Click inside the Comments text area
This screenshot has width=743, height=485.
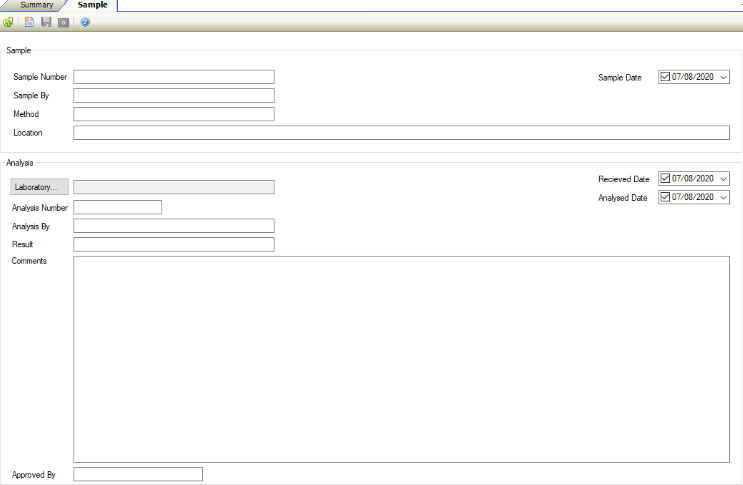pyautogui.click(x=401, y=359)
